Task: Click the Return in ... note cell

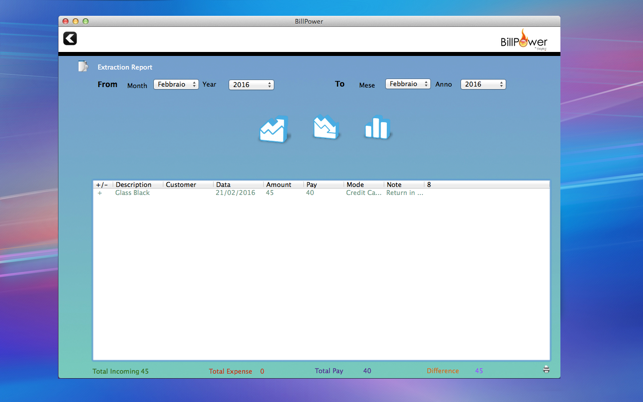Action: click(x=405, y=193)
